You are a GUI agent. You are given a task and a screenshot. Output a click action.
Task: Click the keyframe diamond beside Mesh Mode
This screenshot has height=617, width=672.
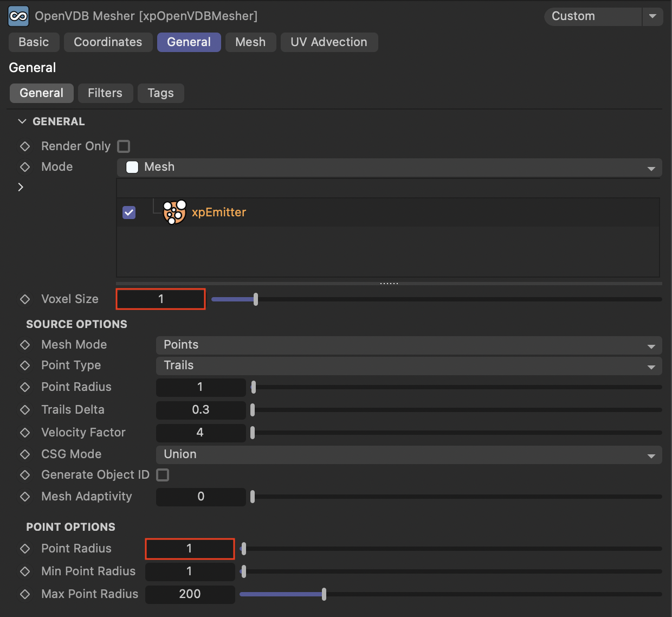[x=25, y=345]
